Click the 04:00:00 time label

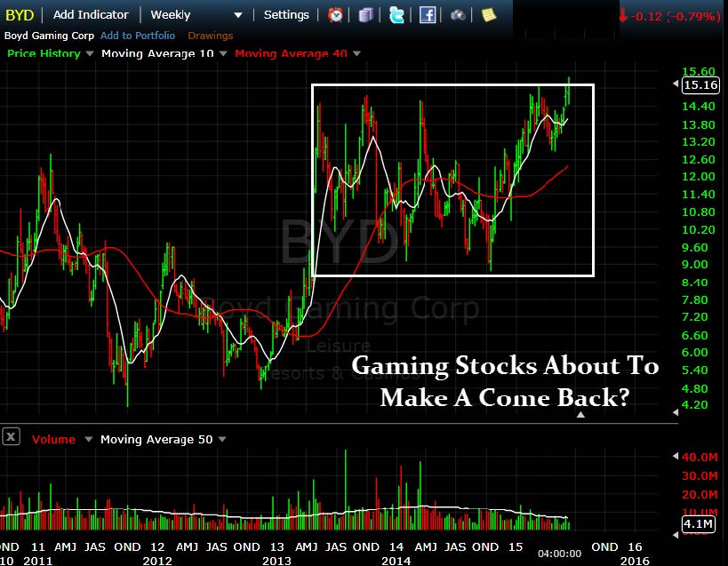click(x=559, y=554)
